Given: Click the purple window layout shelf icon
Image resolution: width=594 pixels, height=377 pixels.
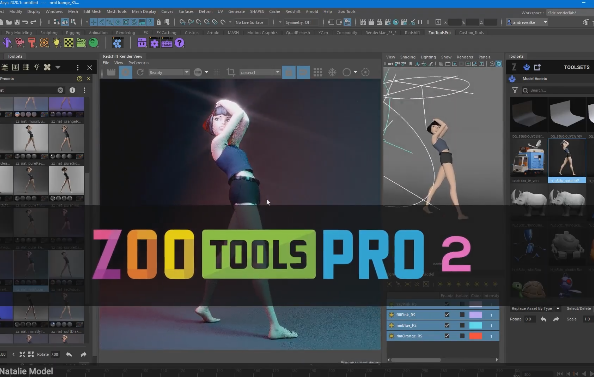Looking at the screenshot, I should point(142,43).
